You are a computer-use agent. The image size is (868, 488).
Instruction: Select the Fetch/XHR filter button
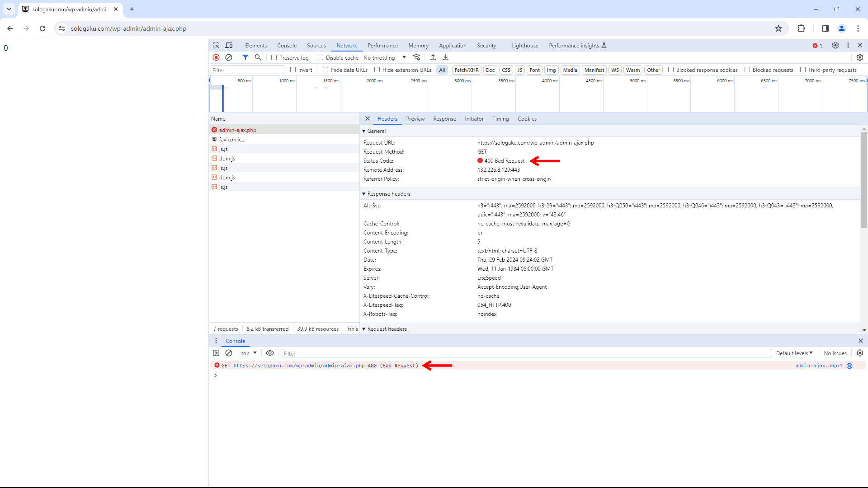coord(466,70)
